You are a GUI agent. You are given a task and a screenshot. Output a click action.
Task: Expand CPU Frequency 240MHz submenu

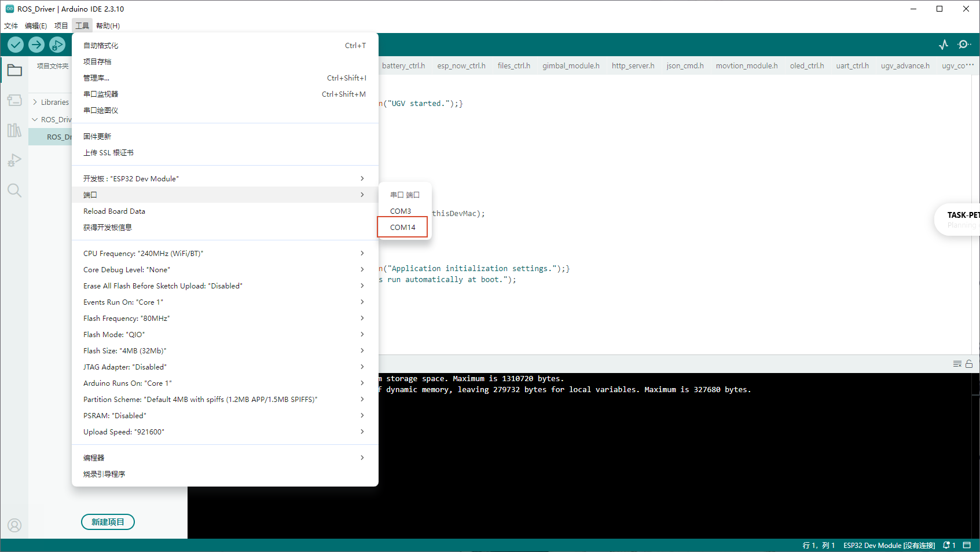point(225,253)
